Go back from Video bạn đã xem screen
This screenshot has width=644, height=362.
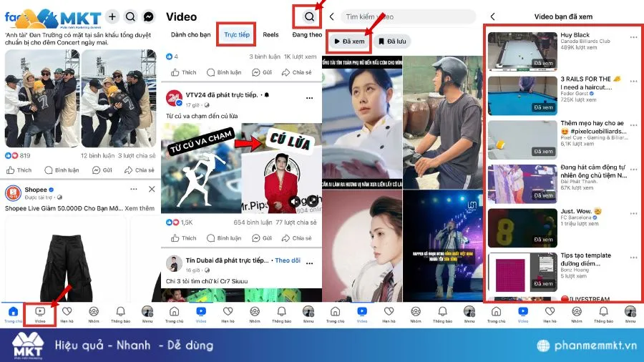[x=492, y=17]
